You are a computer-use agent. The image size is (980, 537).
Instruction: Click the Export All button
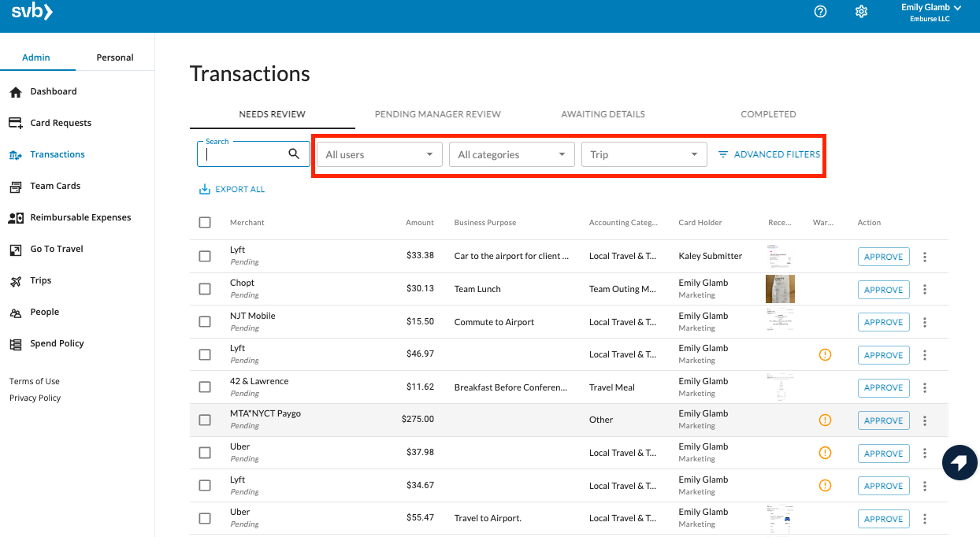click(232, 189)
